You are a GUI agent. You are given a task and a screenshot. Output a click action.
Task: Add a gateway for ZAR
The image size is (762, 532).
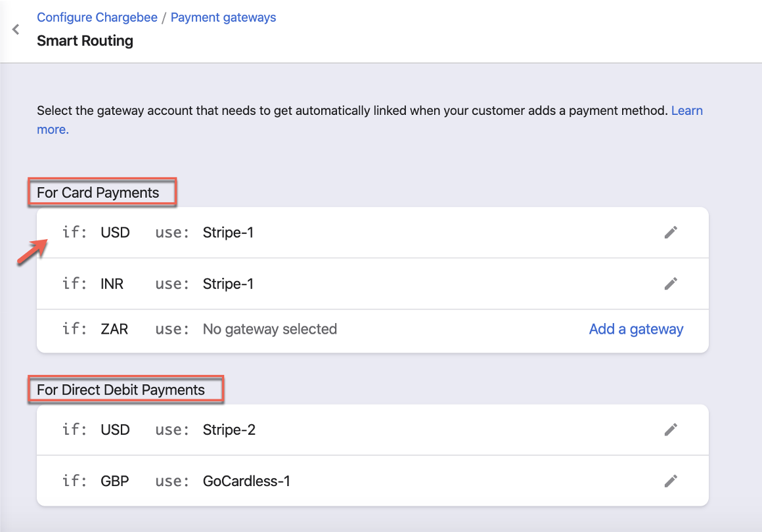(x=636, y=329)
